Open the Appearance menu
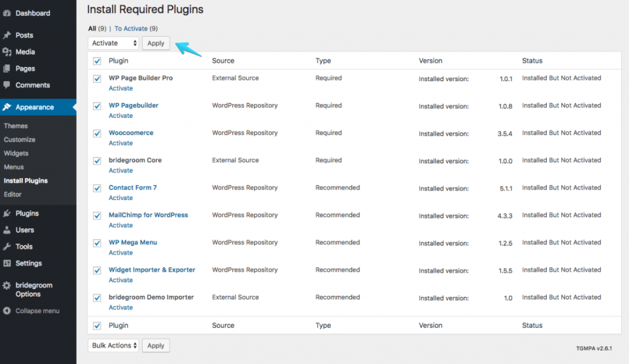Screen dimensions: 629x364 38,107
